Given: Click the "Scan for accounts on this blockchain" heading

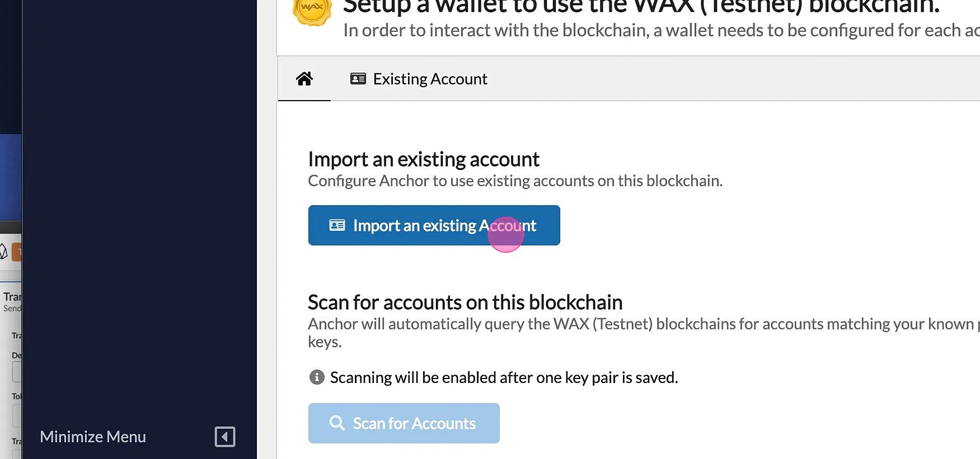Looking at the screenshot, I should (465, 302).
